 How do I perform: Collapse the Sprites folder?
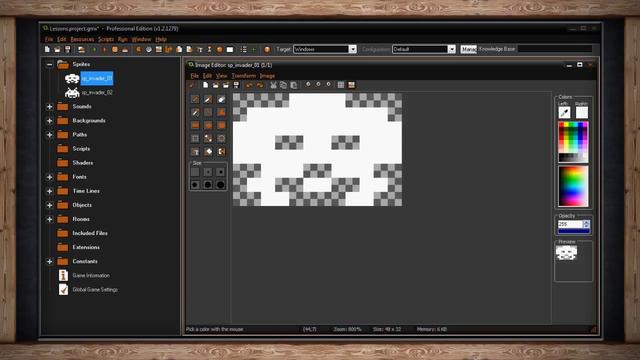coord(49,64)
